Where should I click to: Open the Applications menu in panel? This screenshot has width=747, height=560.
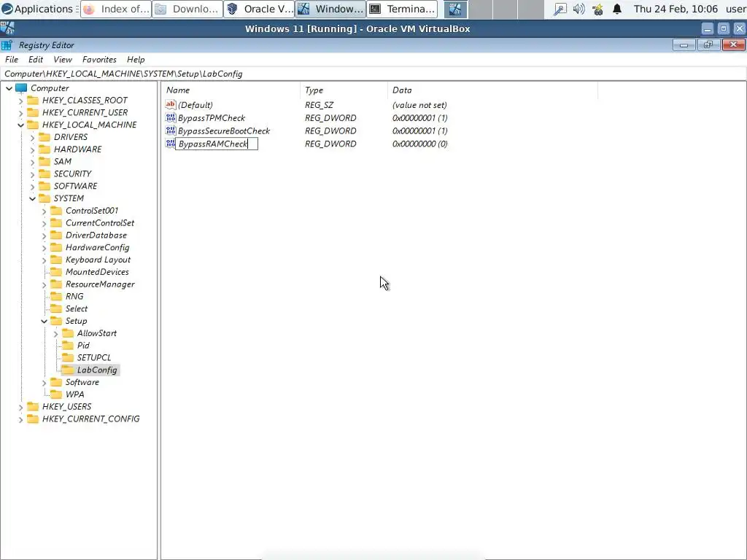[39, 9]
